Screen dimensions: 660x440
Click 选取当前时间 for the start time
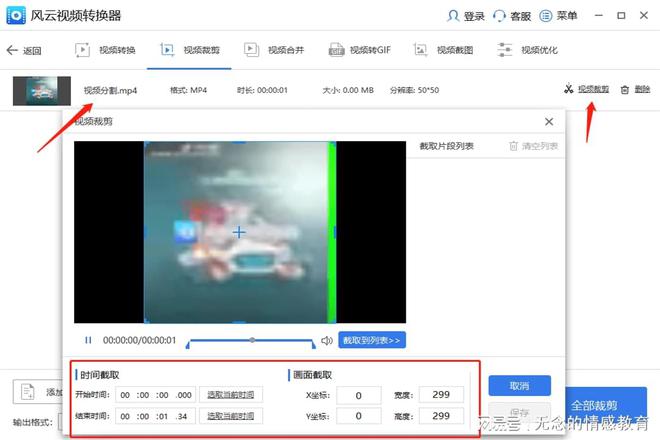tap(231, 395)
